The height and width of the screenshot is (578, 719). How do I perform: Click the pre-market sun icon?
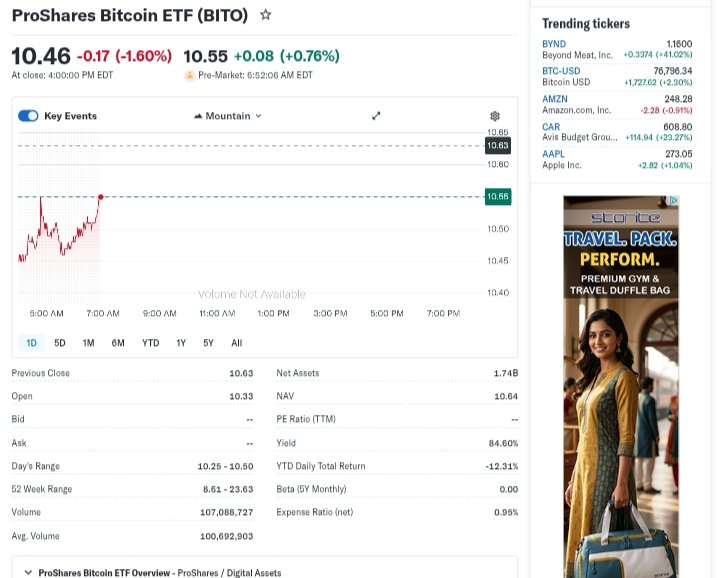(189, 75)
